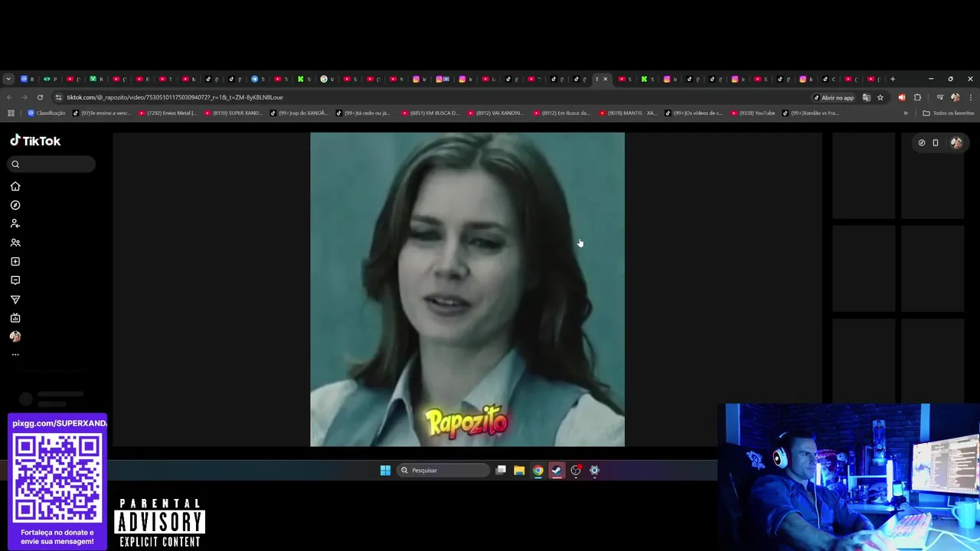Click the Upload plus icon in sidebar
This screenshot has height=551, width=980.
click(15, 262)
